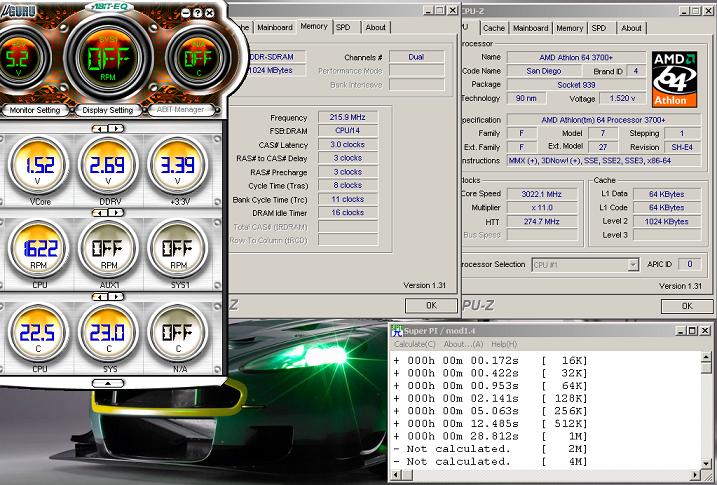717x485 pixels.
Task: Click the 5.2 V dial at the top of uGuru
Action: tap(18, 59)
